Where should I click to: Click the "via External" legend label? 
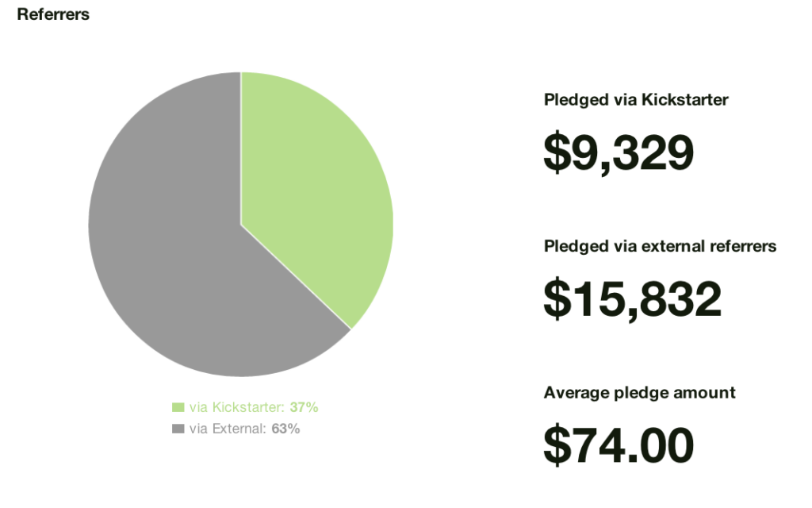pyautogui.click(x=226, y=429)
